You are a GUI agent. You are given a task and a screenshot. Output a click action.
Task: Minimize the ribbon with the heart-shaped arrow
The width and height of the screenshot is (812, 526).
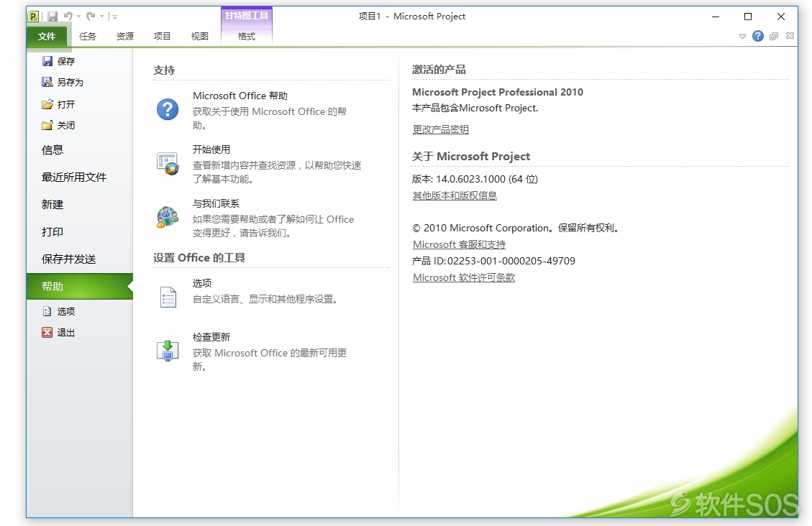[742, 36]
